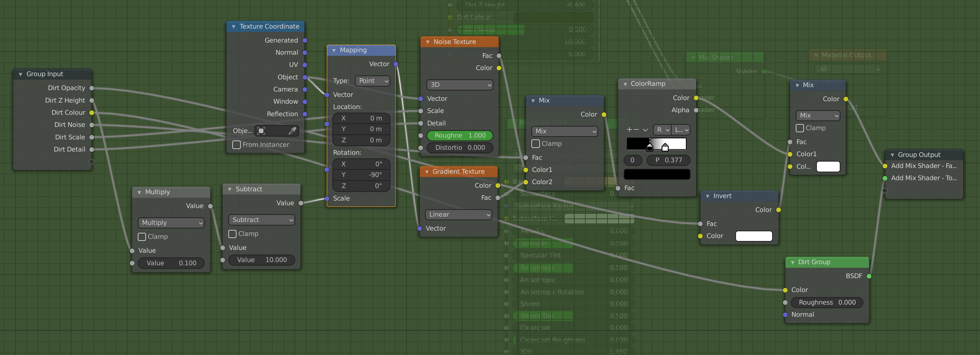Select the white color stop marker on ColorRamp
Screen dimensions: 980x355
[x=665, y=147]
